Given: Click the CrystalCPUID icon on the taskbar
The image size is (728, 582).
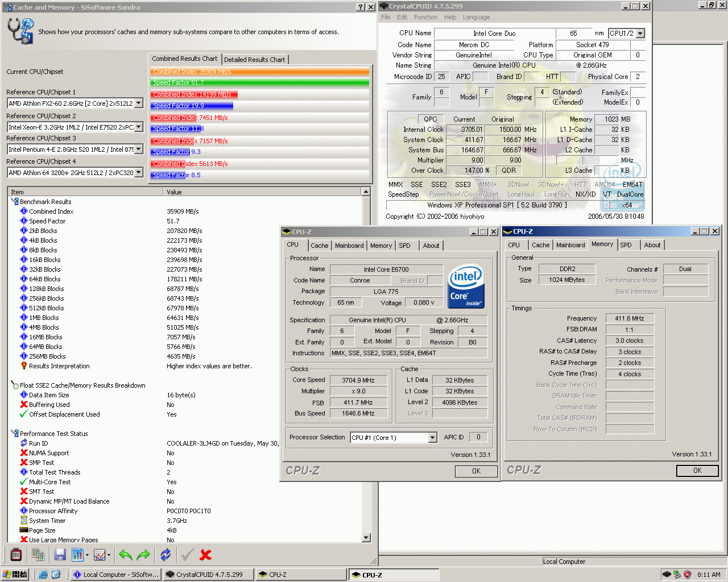Looking at the screenshot, I should click(x=208, y=574).
